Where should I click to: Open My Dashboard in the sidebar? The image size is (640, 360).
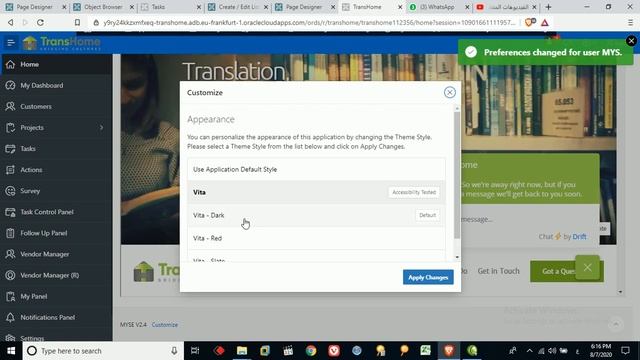click(56, 85)
